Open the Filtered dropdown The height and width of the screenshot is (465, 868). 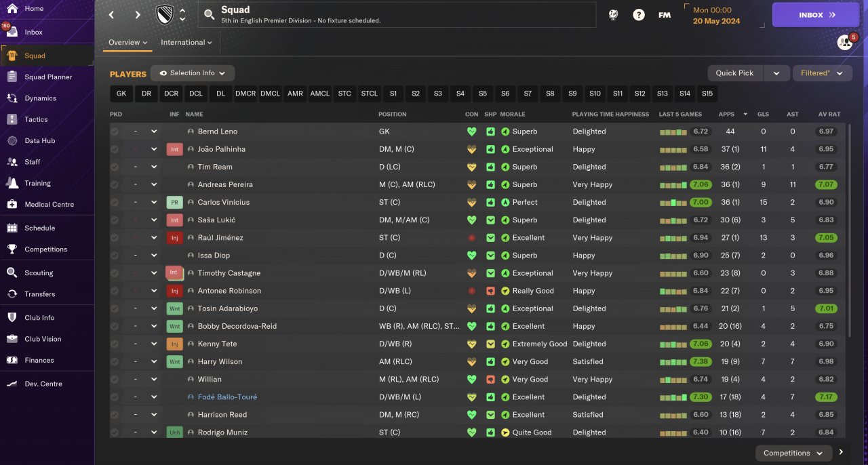823,73
